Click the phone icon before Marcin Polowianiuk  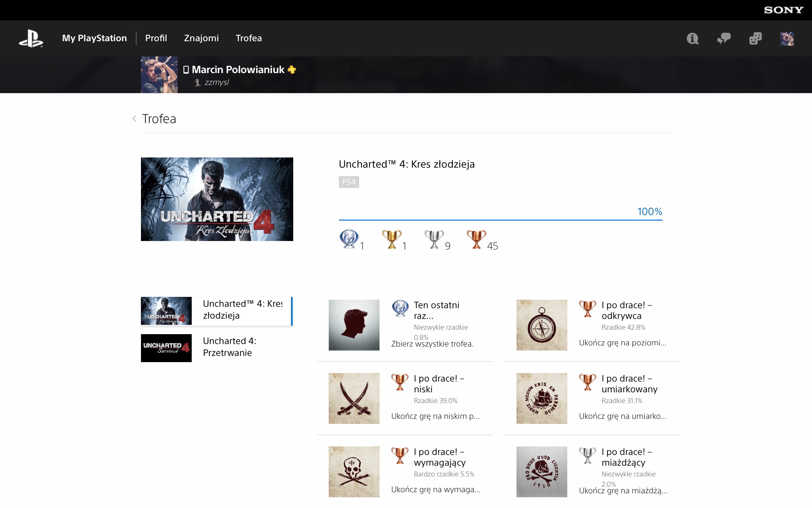tap(186, 69)
